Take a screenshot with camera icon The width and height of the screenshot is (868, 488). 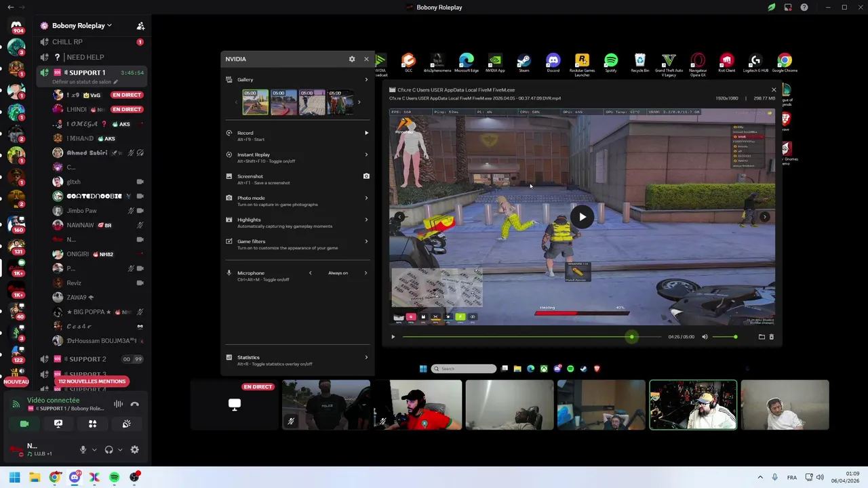tap(366, 176)
